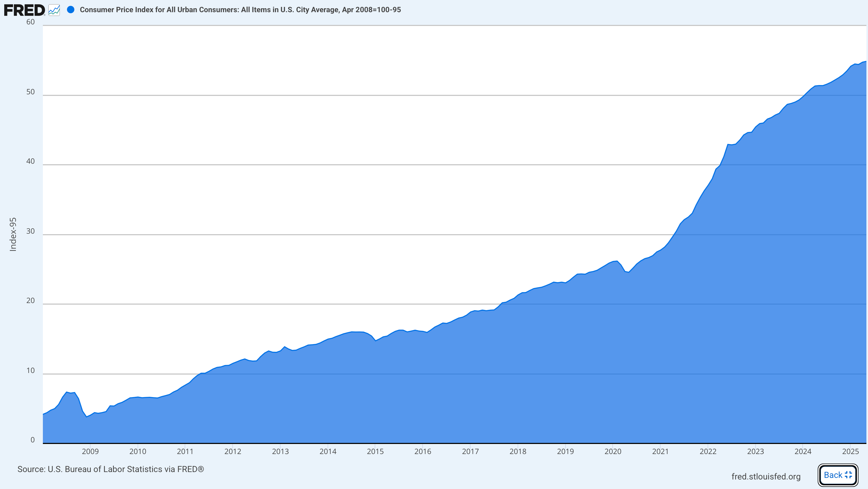Click the 2012 label on the x-axis
The width and height of the screenshot is (868, 489).
[x=233, y=451]
